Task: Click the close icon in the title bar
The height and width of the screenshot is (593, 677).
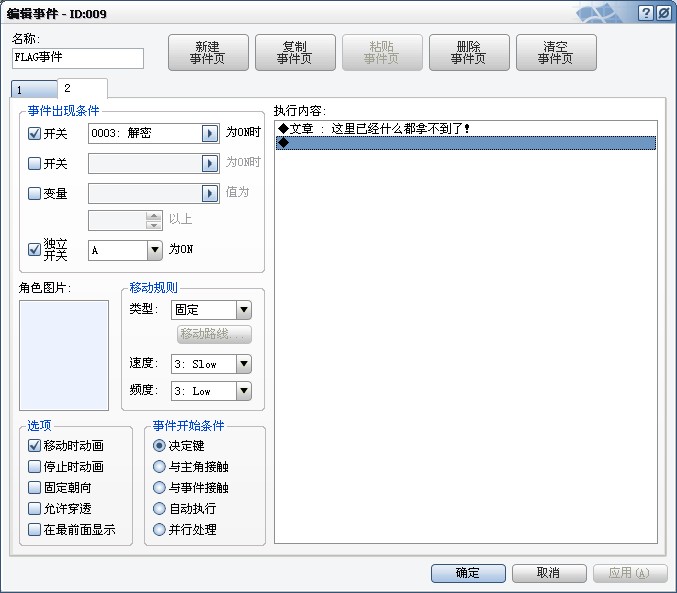Action: coord(664,13)
